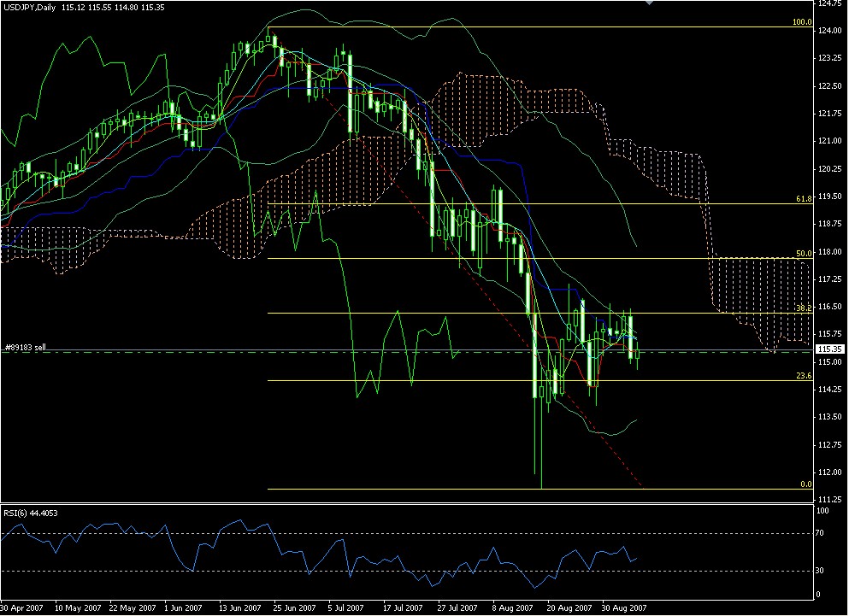The image size is (849, 616).
Task: Click 118.75 on the price scale
Action: click(829, 224)
